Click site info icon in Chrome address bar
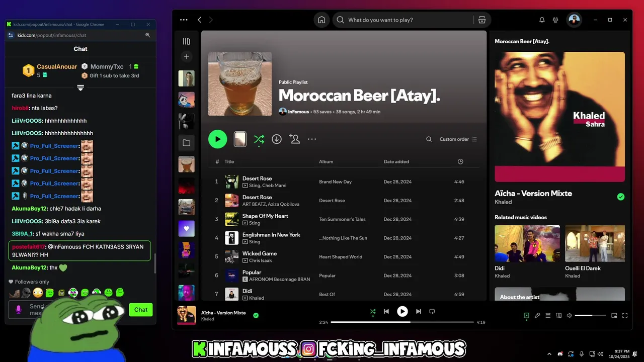644x362 pixels. 11,35
